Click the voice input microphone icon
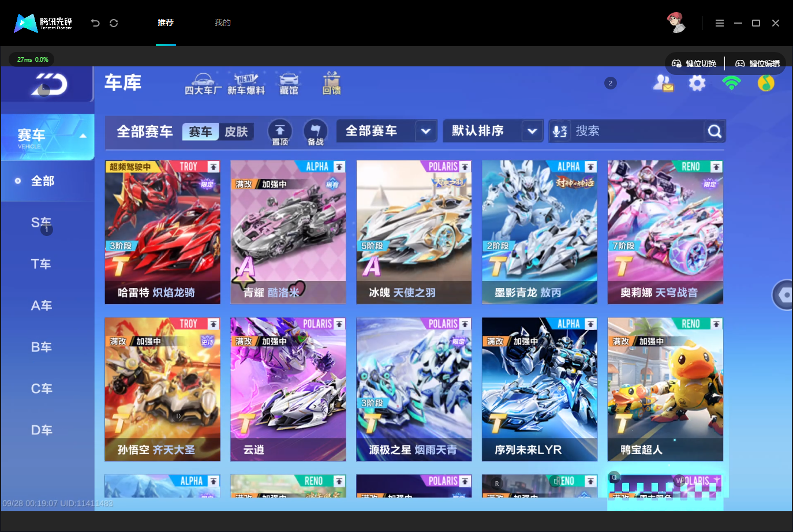This screenshot has width=793, height=532. (x=559, y=132)
